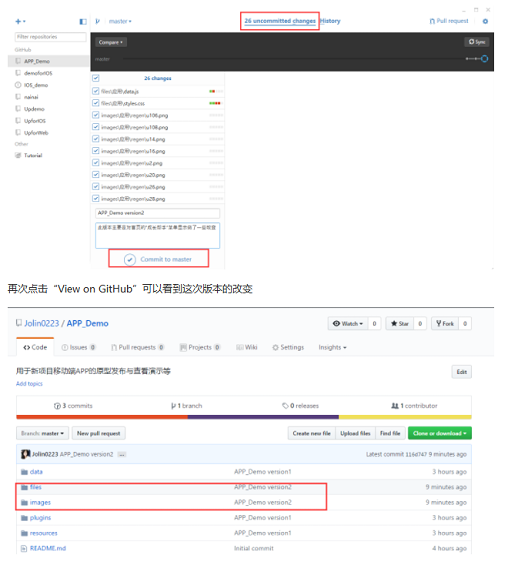The height and width of the screenshot is (565, 508).
Task: Switch to the Projects tab
Action: pyautogui.click(x=200, y=347)
